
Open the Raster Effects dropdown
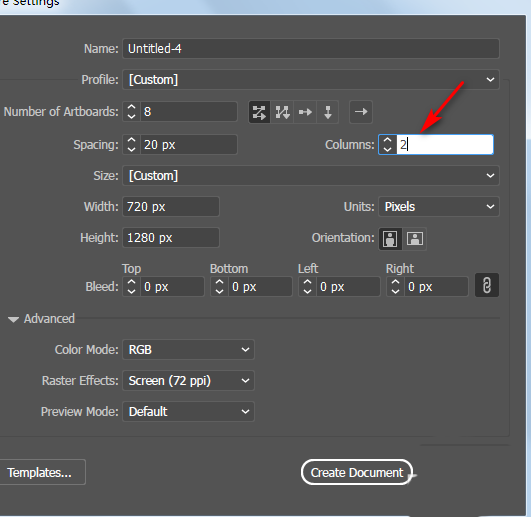click(188, 381)
